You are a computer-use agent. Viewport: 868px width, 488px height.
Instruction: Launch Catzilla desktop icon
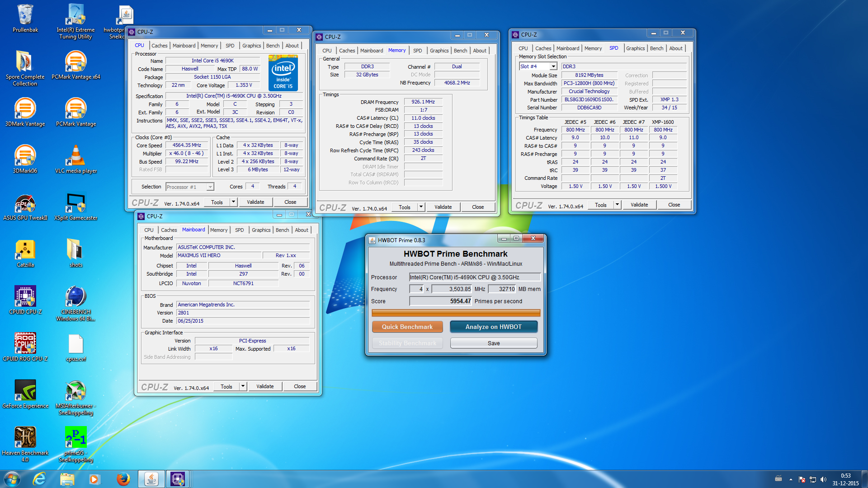(x=25, y=253)
